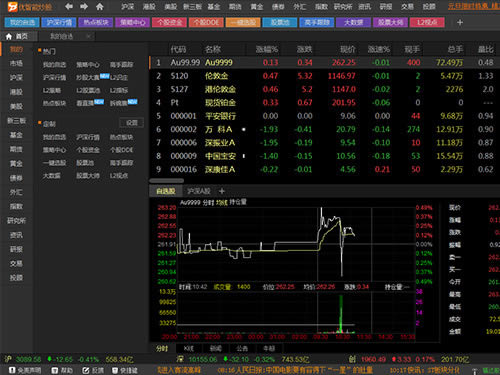This screenshot has height=375, width=500.
Task: Go to the home icon in top bar
Action: click(99, 6)
